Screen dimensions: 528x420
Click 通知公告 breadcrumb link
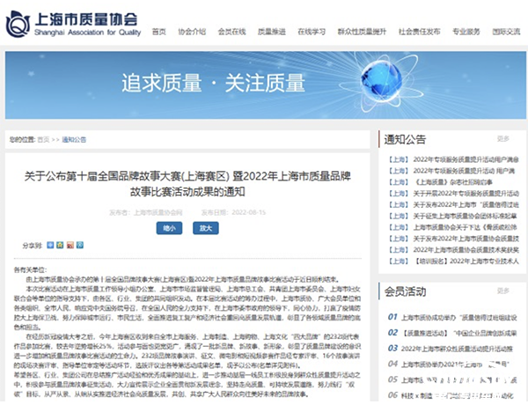tap(75, 139)
